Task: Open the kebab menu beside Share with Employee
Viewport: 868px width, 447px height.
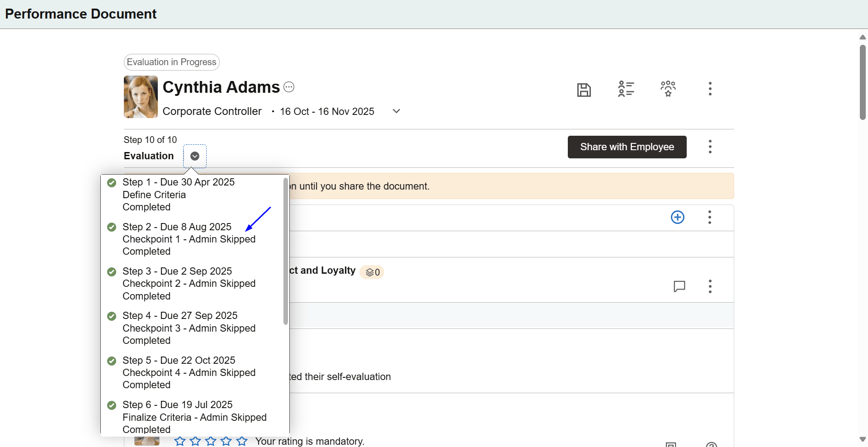Action: tap(710, 147)
